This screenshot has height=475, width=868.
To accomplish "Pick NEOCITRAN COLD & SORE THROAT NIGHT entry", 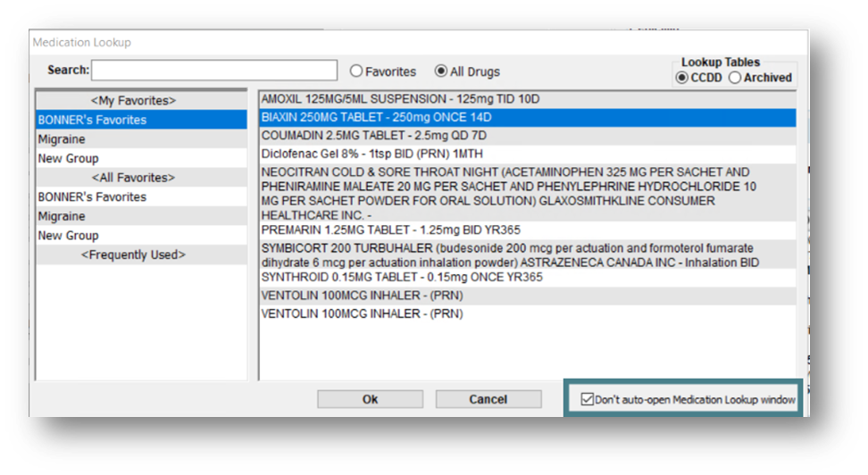I will pos(528,193).
